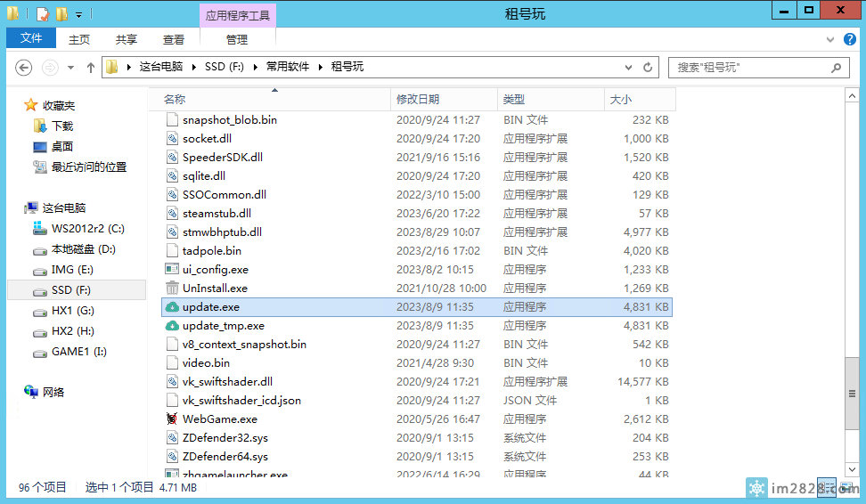Refresh the current folder view
866x504 pixels.
pos(648,68)
